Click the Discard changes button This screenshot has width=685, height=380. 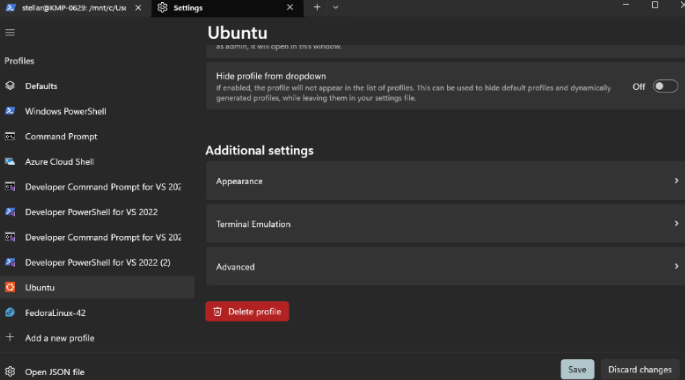[640, 370]
